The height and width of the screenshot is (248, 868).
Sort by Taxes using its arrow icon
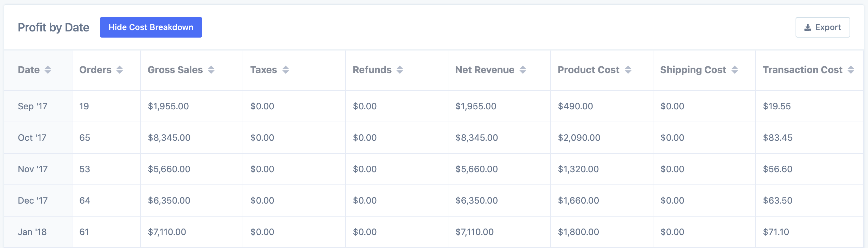(x=286, y=70)
